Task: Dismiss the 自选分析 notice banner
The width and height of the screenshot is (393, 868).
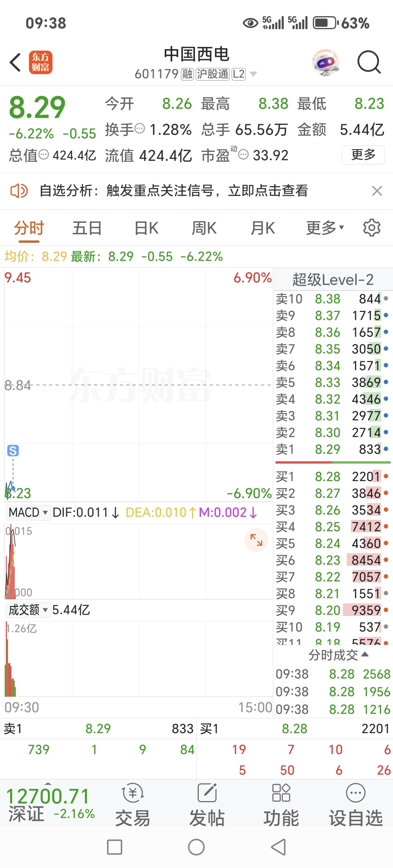Action: point(377,191)
